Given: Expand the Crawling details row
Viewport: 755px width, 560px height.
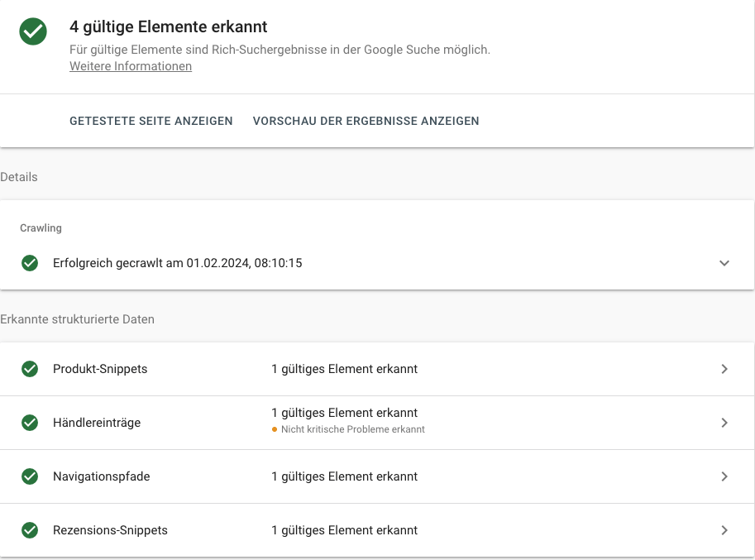Looking at the screenshot, I should (x=724, y=263).
